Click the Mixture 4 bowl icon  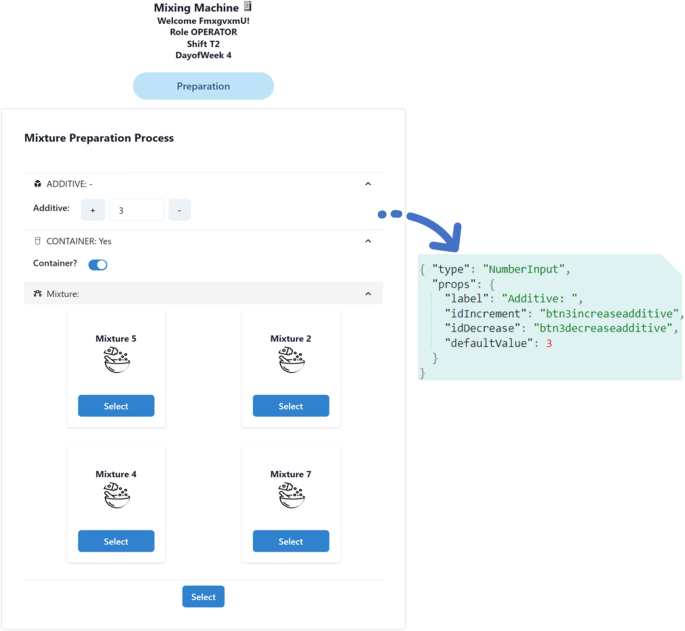pyautogui.click(x=116, y=496)
